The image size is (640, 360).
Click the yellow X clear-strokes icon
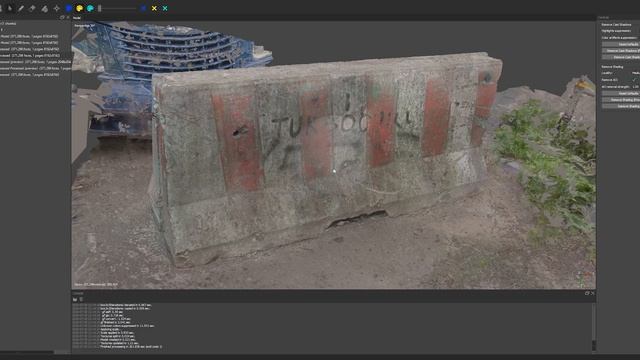point(154,8)
